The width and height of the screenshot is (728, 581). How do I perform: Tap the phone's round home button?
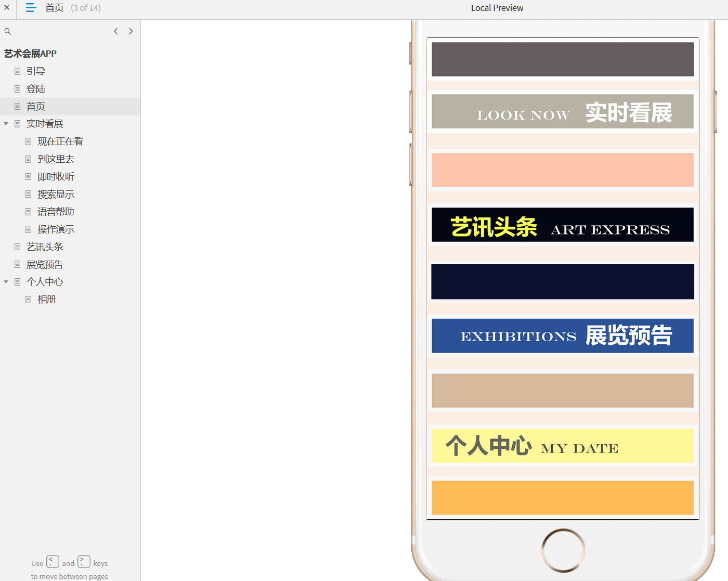563,550
